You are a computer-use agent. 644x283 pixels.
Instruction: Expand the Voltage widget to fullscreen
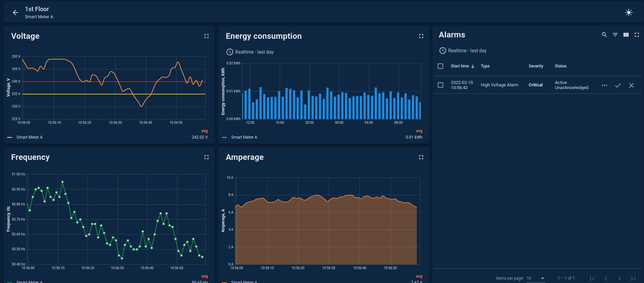click(x=206, y=36)
